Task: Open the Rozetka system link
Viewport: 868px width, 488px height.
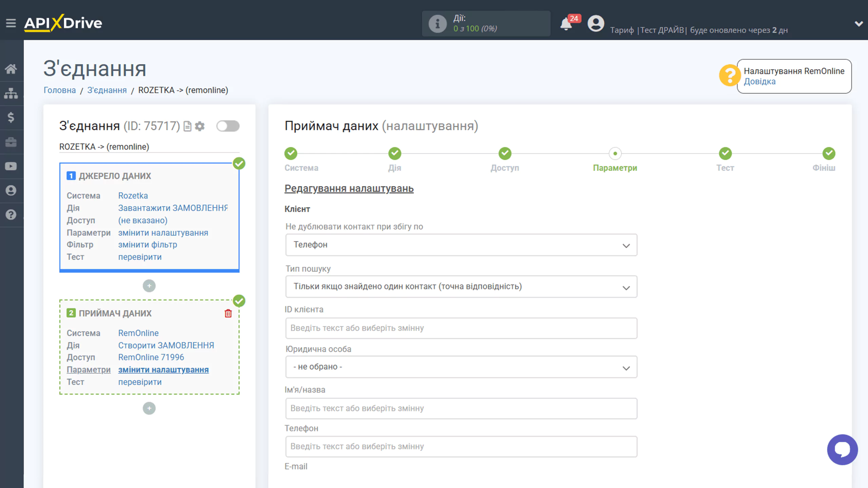Action: click(133, 196)
